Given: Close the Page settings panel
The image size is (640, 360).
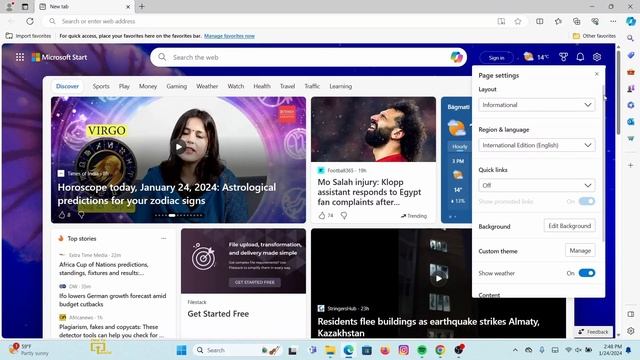Looking at the screenshot, I should [x=597, y=74].
